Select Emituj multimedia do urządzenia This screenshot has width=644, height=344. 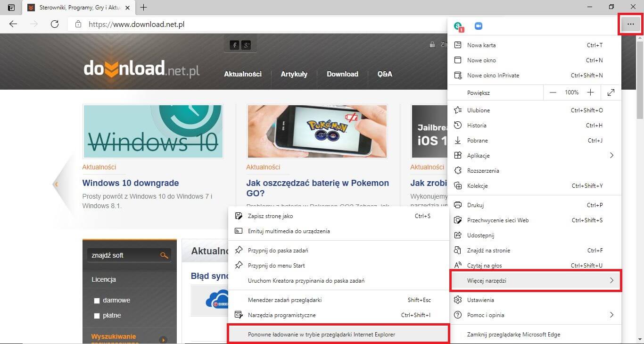338,231
